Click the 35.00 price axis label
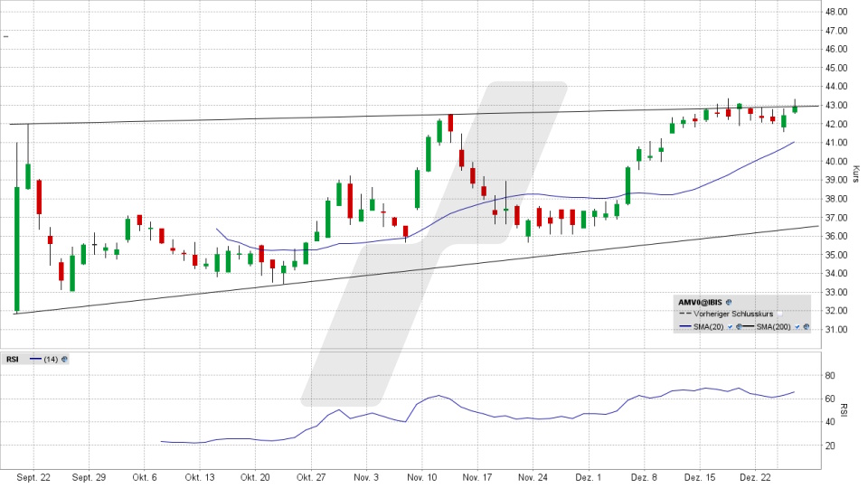This screenshot has height=488, width=868. pos(835,255)
